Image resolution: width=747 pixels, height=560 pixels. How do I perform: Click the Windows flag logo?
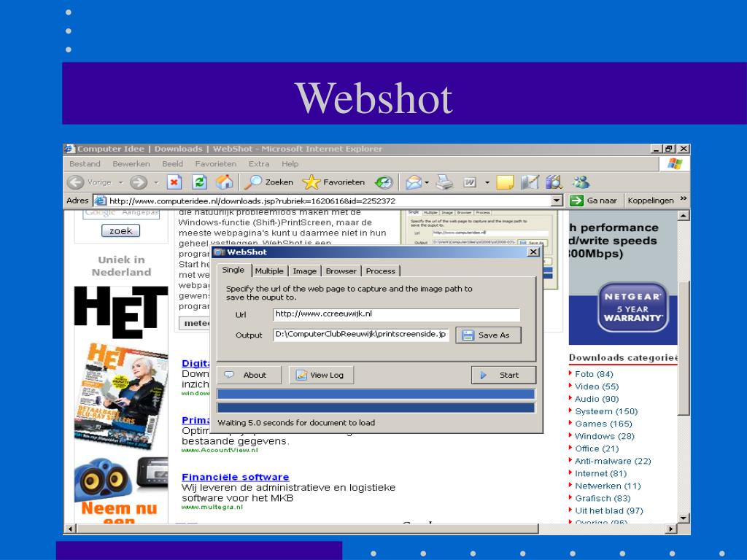click(675, 164)
